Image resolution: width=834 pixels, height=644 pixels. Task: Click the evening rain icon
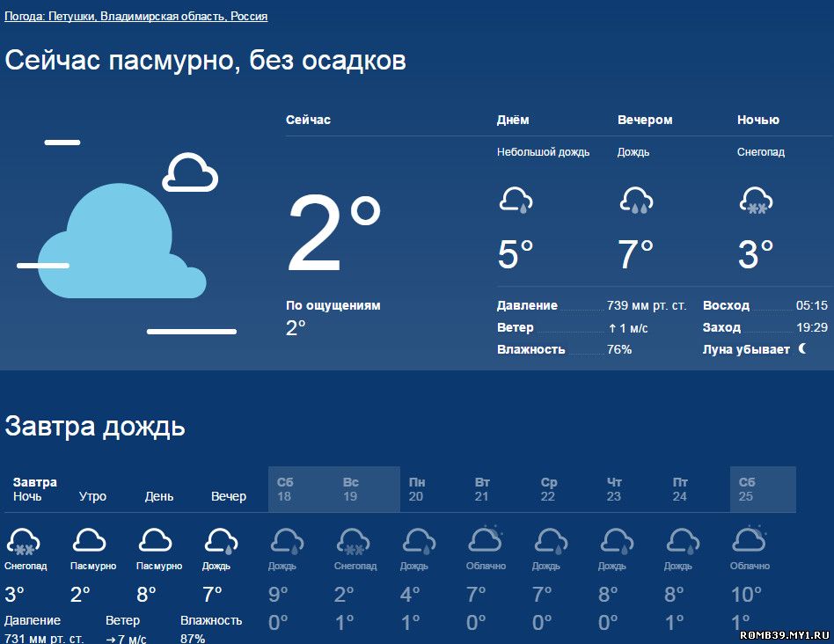click(x=635, y=200)
